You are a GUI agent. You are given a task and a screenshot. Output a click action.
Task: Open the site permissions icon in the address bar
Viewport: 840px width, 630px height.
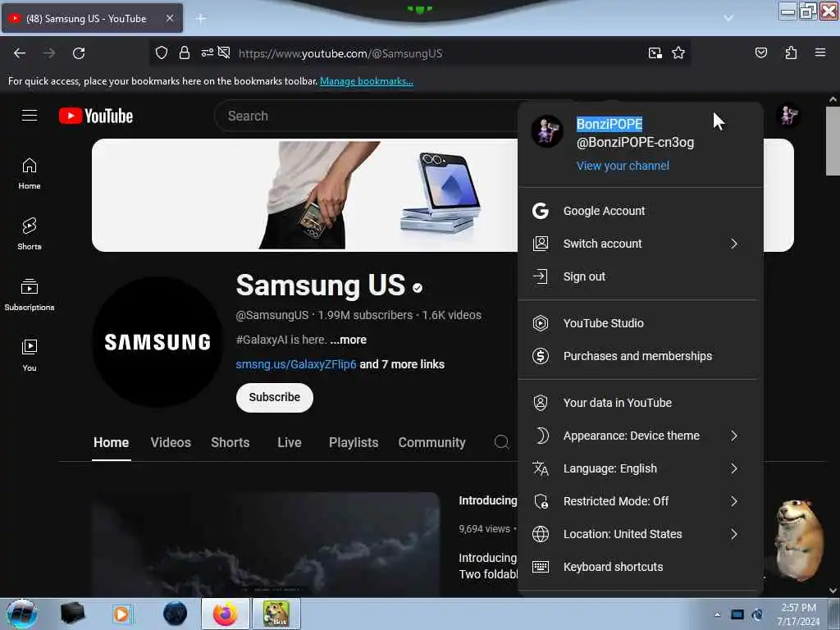(x=208, y=52)
